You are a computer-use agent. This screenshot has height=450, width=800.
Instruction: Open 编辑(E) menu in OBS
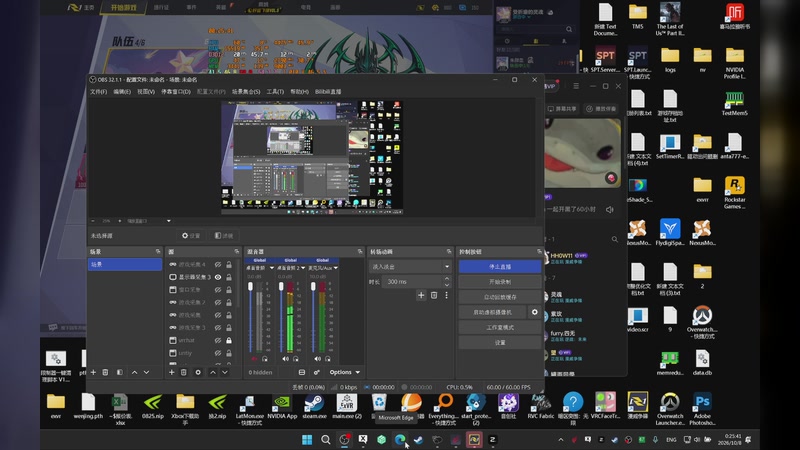[x=122, y=92]
